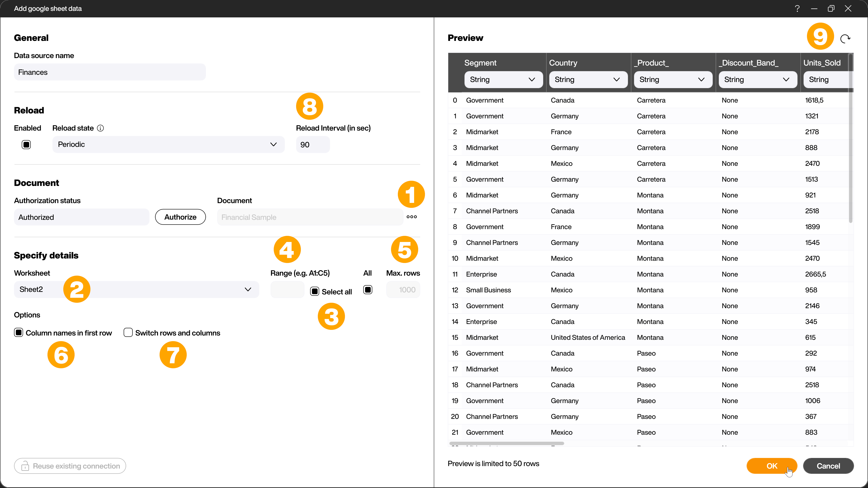Viewport: 868px width, 488px height.
Task: Toggle the All rows checkbox
Action: pos(368,290)
